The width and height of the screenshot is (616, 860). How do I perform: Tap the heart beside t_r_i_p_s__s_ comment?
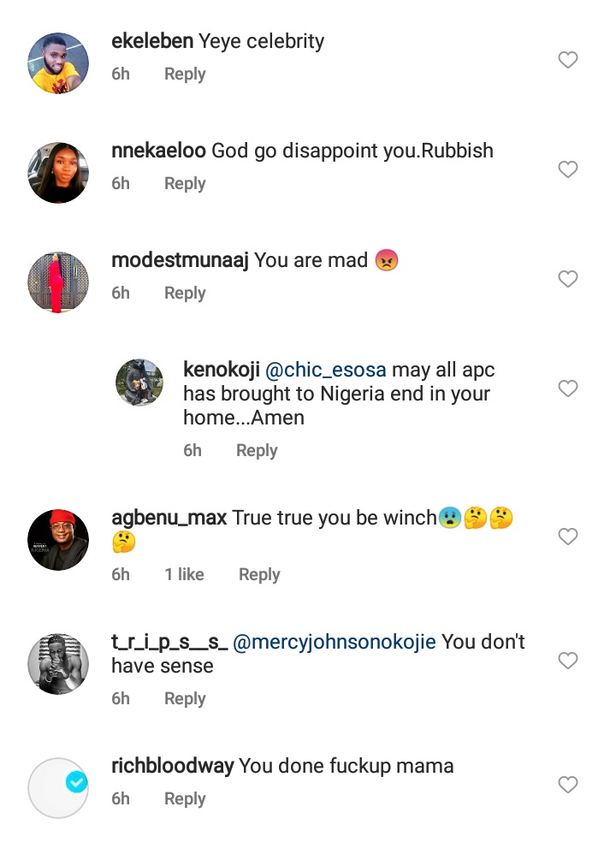pyautogui.click(x=567, y=661)
